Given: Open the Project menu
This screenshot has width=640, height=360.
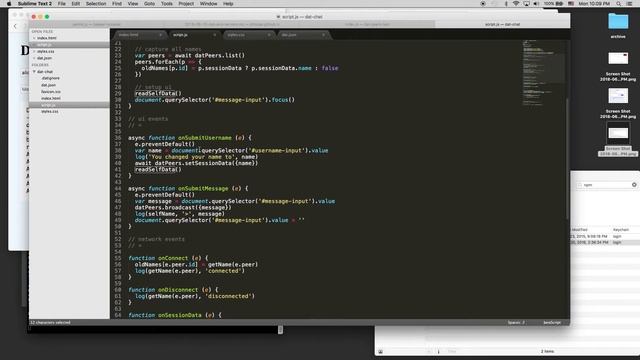Looking at the screenshot, I should (x=186, y=4).
